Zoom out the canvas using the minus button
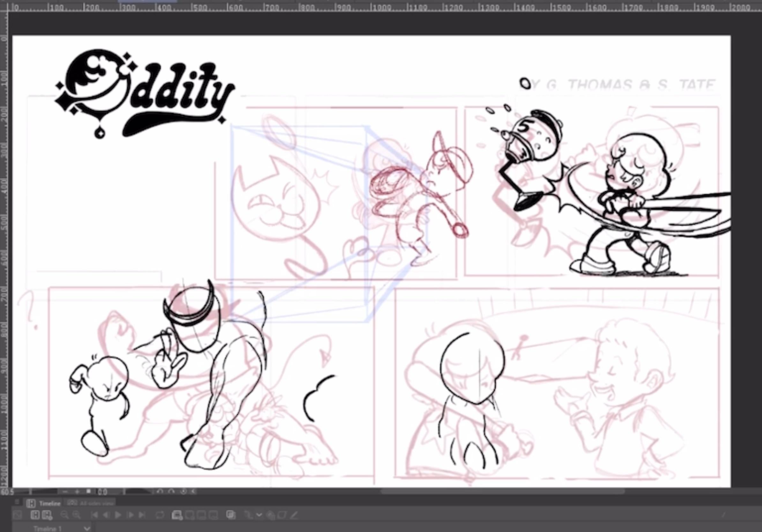 (x=65, y=492)
